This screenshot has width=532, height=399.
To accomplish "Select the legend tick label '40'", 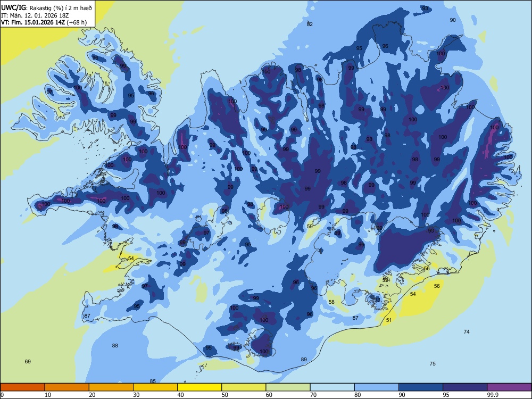I will coord(180,395).
